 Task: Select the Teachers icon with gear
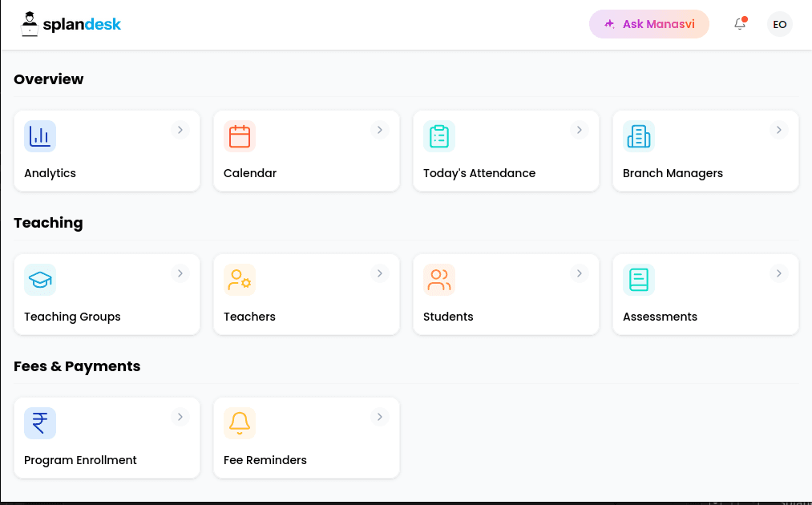click(240, 280)
